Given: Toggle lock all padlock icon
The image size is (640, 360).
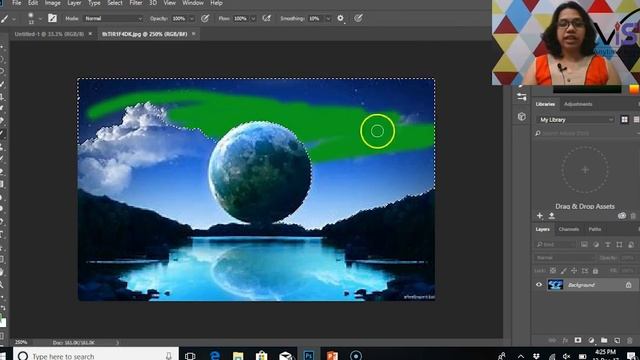Looking at the screenshot, I should (x=595, y=271).
